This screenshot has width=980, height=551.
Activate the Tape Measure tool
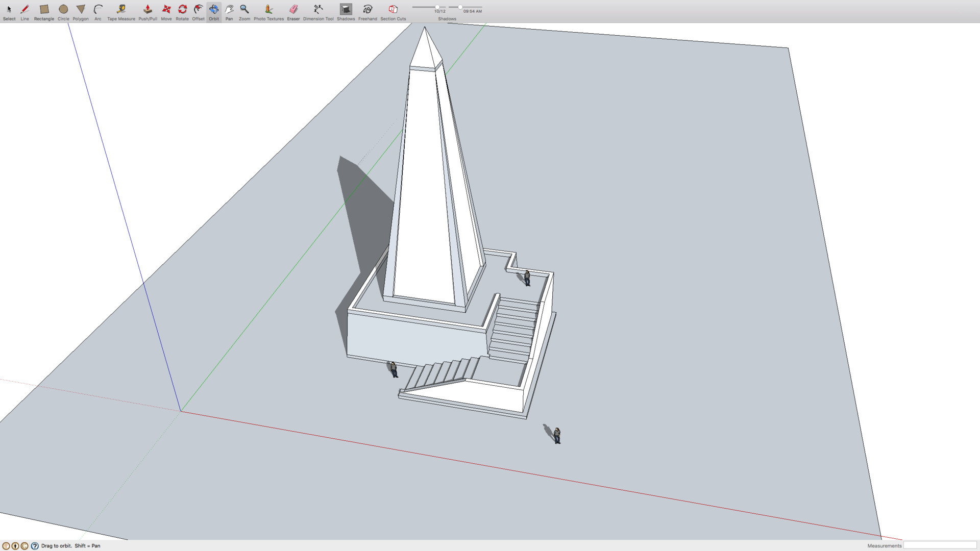(121, 10)
